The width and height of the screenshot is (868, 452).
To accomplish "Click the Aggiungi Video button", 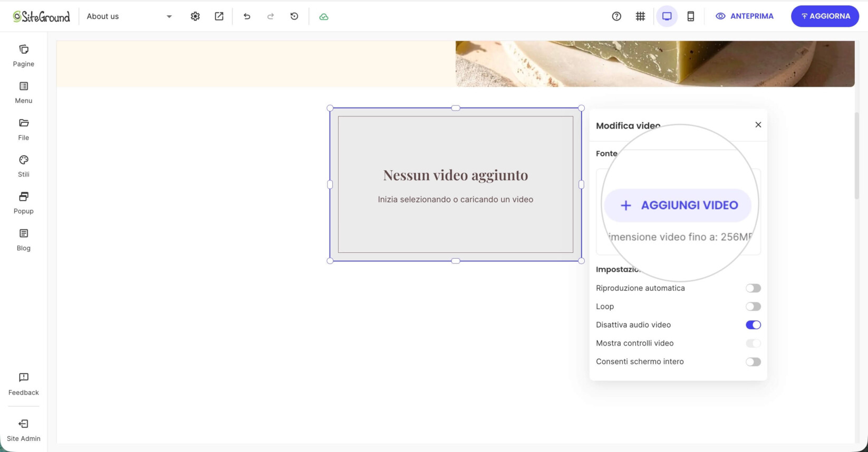I will tap(678, 205).
